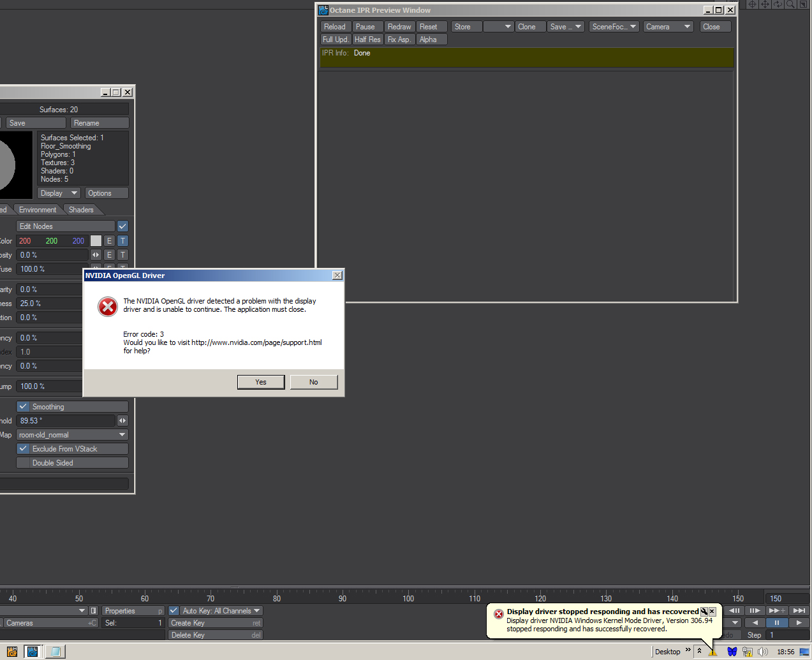Click the Options button in Surface Editor
812x660 pixels.
107,193
